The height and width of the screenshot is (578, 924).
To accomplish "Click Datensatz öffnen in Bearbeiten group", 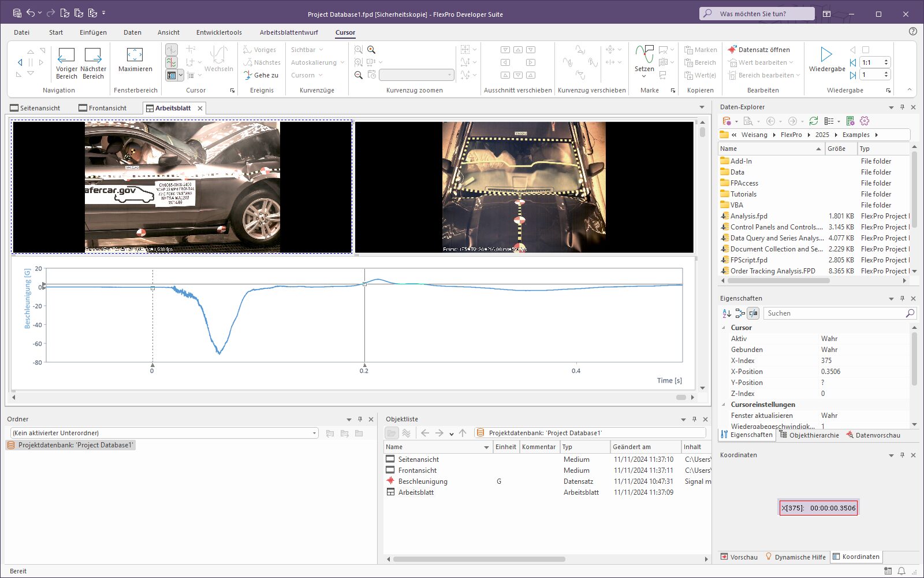I will point(758,50).
